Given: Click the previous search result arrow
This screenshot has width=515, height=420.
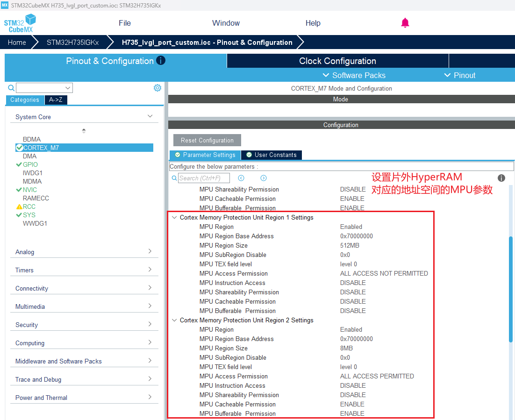Looking at the screenshot, I should (241, 178).
